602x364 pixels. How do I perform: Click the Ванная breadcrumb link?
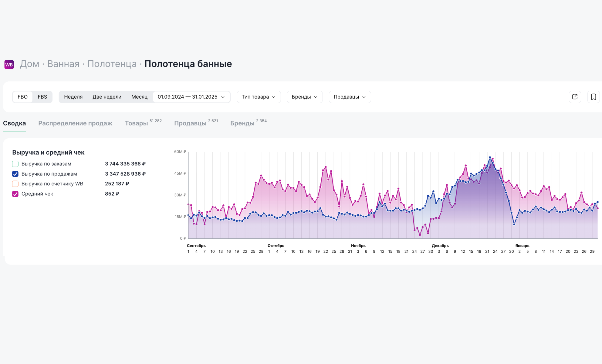point(63,64)
